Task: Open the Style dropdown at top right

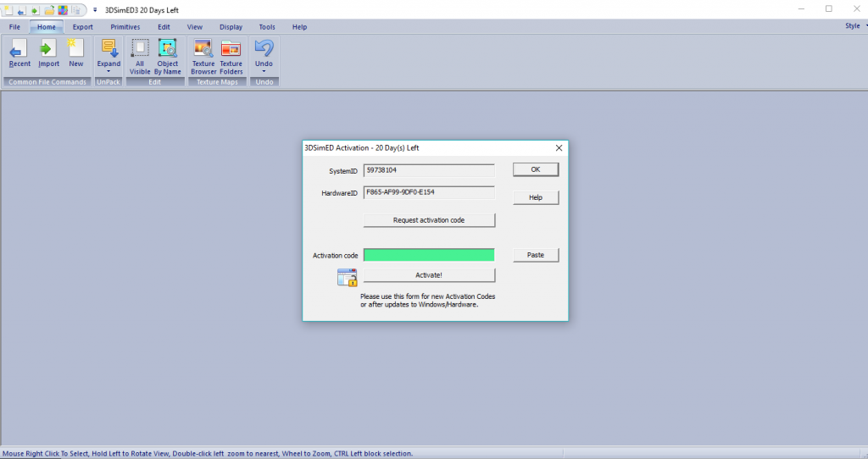Action: point(855,25)
